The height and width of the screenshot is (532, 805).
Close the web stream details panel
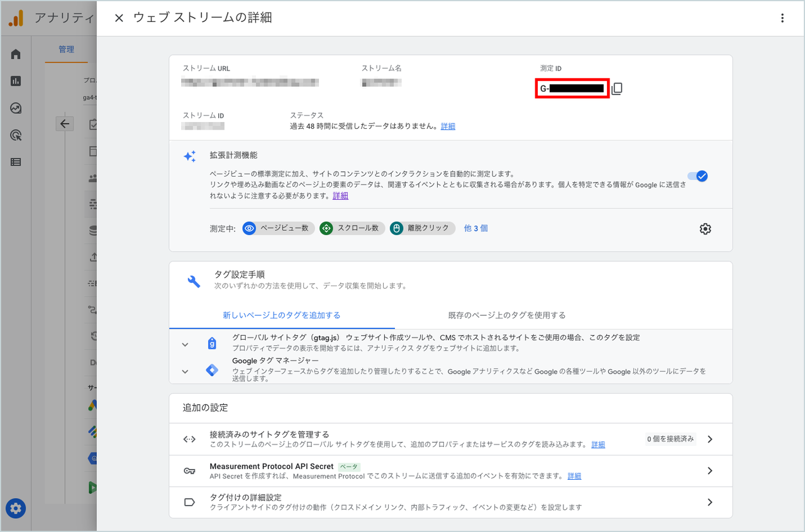[119, 18]
